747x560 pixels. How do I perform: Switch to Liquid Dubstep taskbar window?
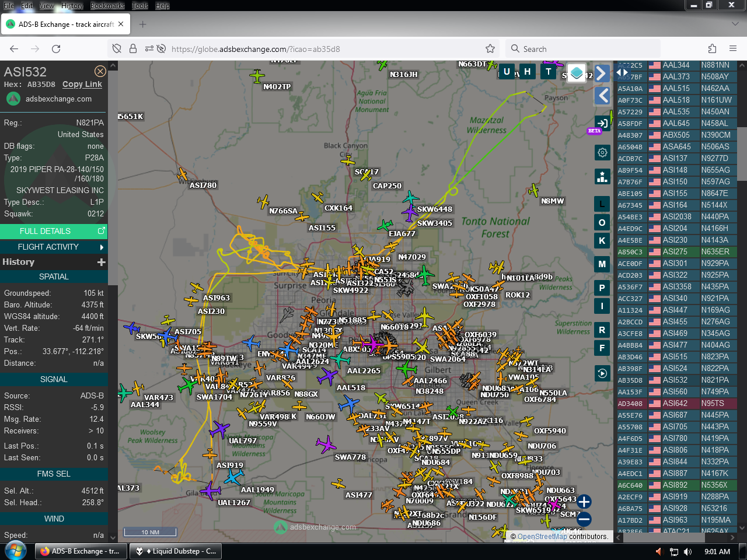(x=176, y=551)
